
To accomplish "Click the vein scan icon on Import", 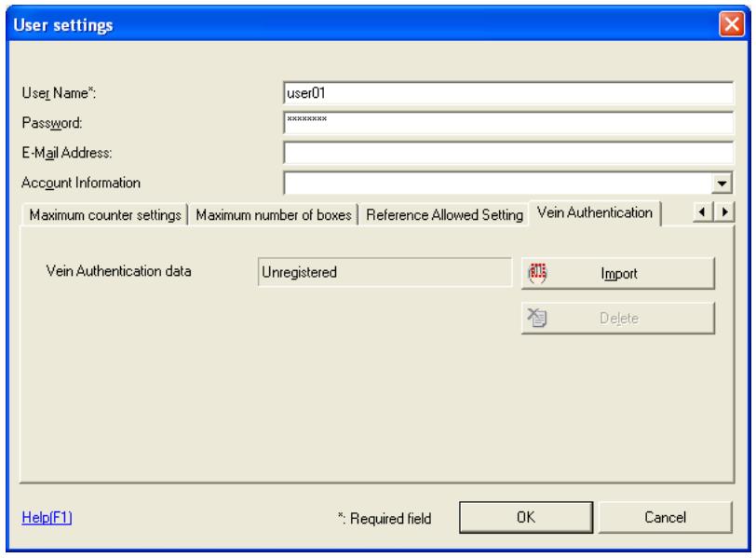I will coord(537,274).
